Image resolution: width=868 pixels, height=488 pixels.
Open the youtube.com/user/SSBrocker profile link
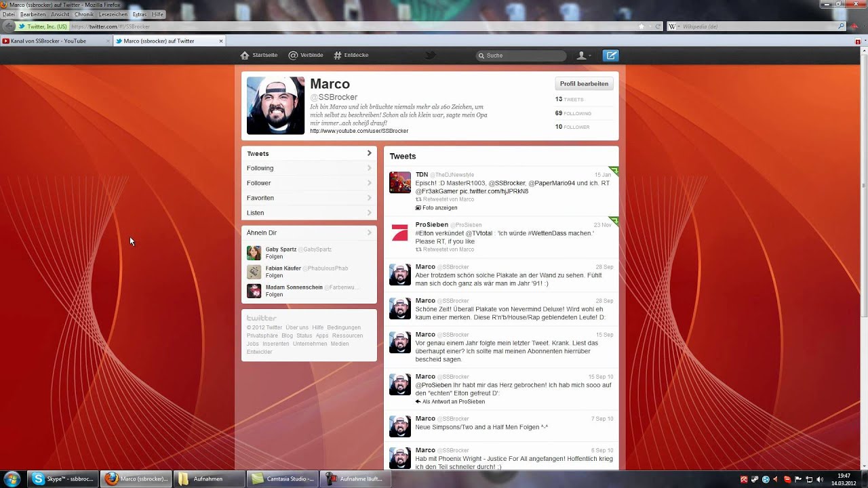coord(359,131)
